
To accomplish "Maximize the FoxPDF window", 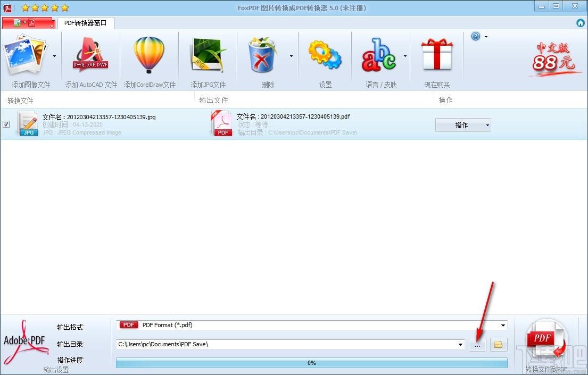I will (x=556, y=6).
